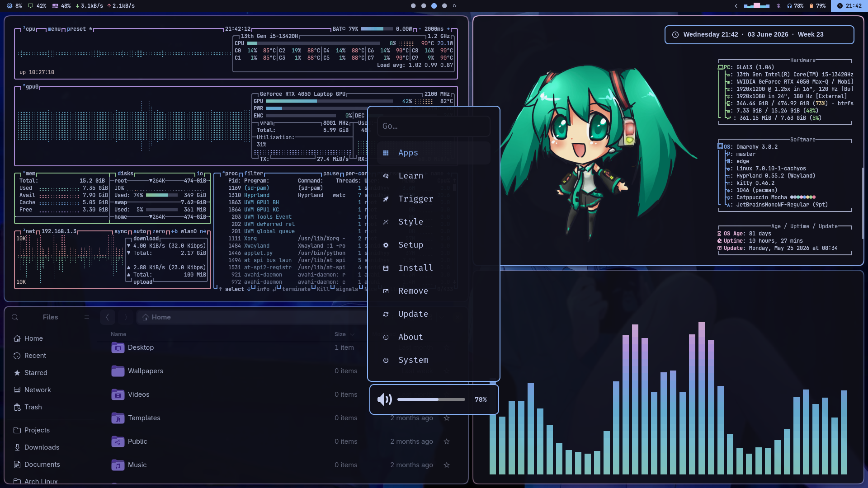Click btop terminate button
This screenshot has width=868, height=488.
(296, 289)
